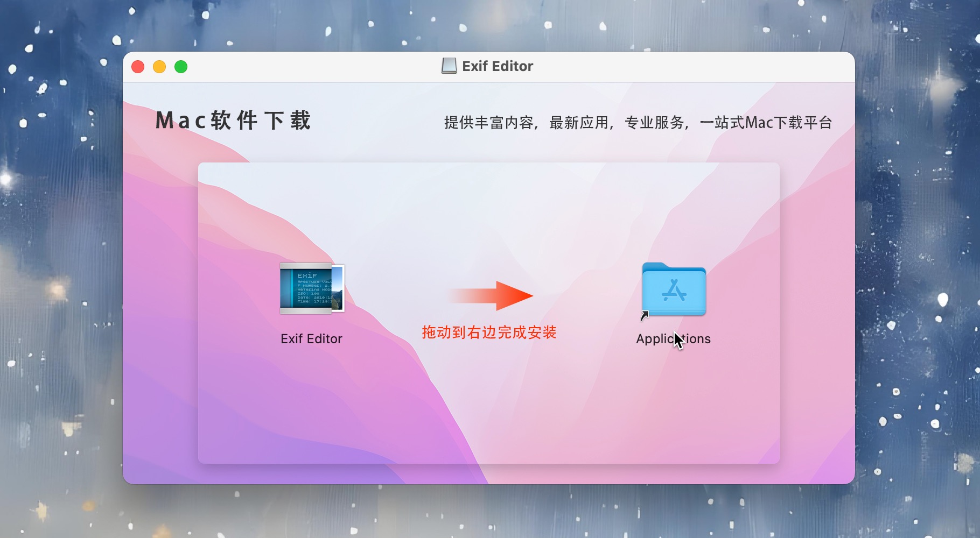Click the Exif Editor window title text

tap(498, 66)
